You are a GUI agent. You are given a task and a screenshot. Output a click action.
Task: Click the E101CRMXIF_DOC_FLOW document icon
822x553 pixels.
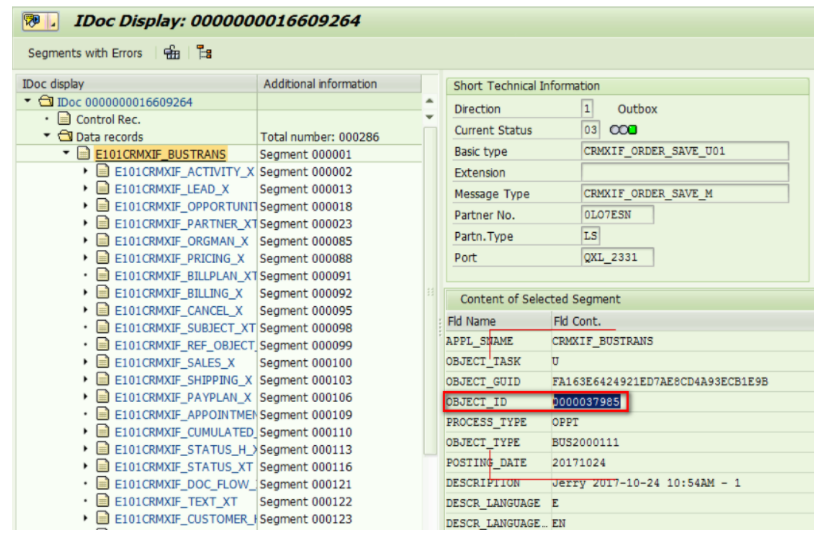[103, 483]
